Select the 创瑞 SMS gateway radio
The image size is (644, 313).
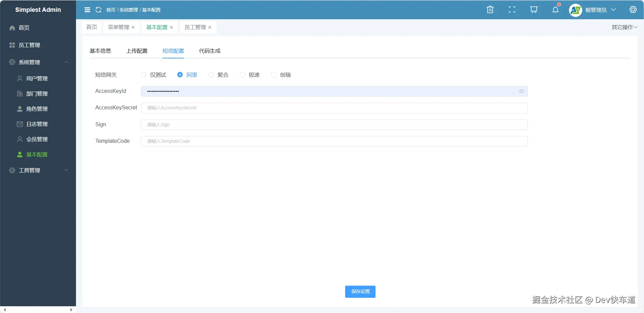(274, 75)
